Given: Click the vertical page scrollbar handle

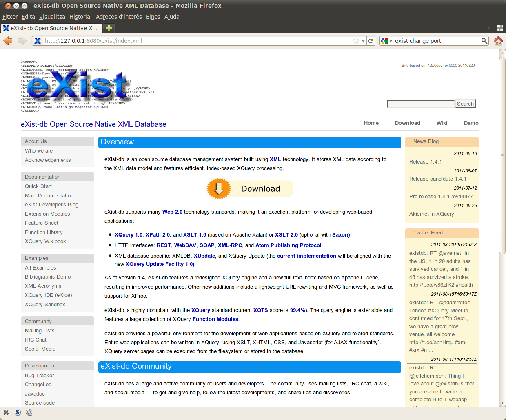Looking at the screenshot, I should coord(502,155).
